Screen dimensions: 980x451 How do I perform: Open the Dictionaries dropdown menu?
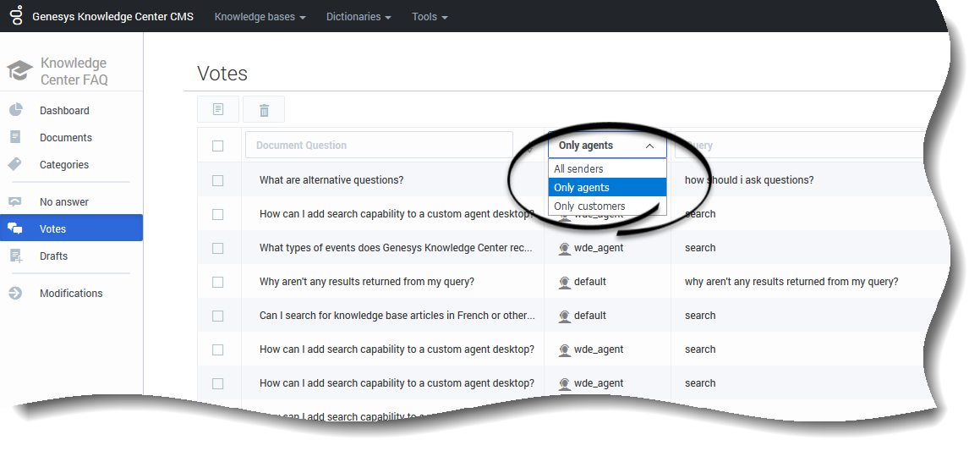[x=359, y=17]
